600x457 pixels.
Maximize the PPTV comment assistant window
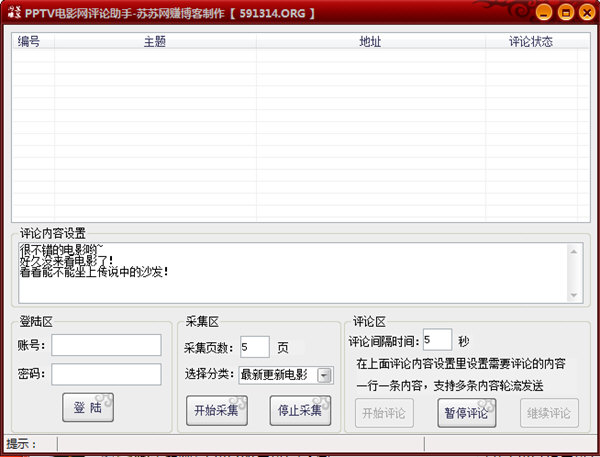point(566,13)
